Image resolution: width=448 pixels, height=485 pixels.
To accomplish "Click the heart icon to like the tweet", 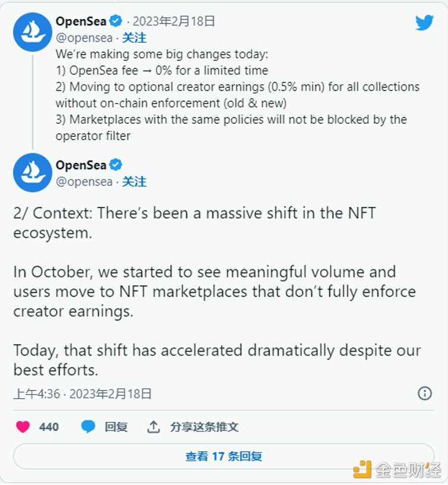I will tap(21, 427).
